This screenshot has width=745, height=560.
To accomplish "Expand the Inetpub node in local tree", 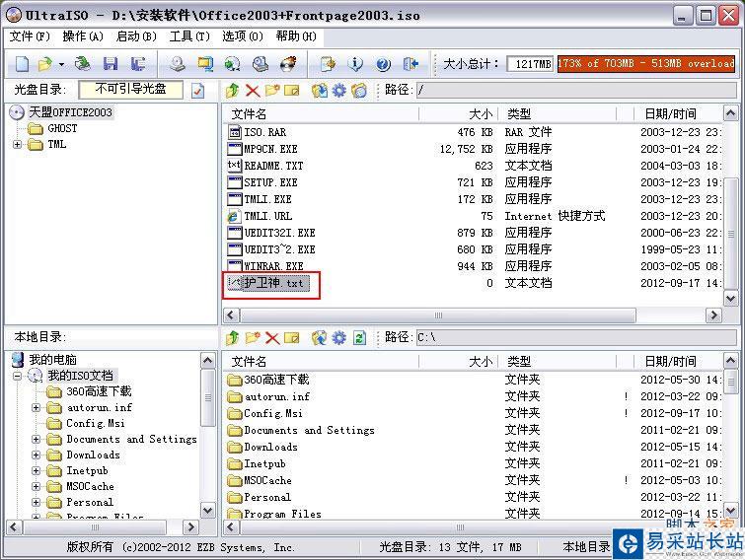I will point(37,471).
